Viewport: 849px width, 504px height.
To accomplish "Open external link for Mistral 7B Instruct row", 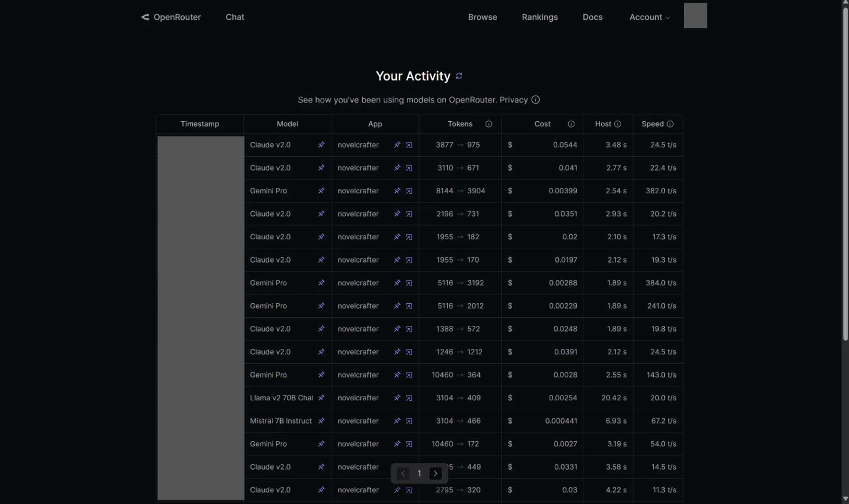I will coord(409,421).
